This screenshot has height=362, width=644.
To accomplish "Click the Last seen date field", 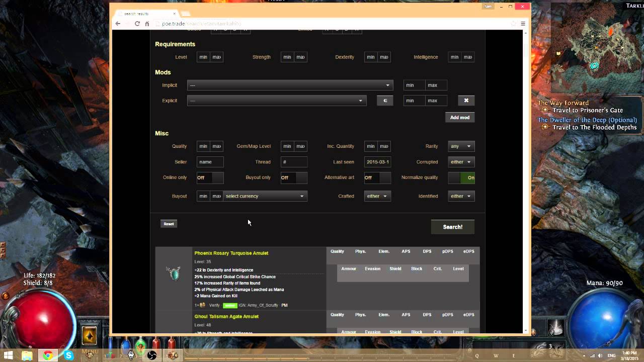I will click(x=377, y=162).
